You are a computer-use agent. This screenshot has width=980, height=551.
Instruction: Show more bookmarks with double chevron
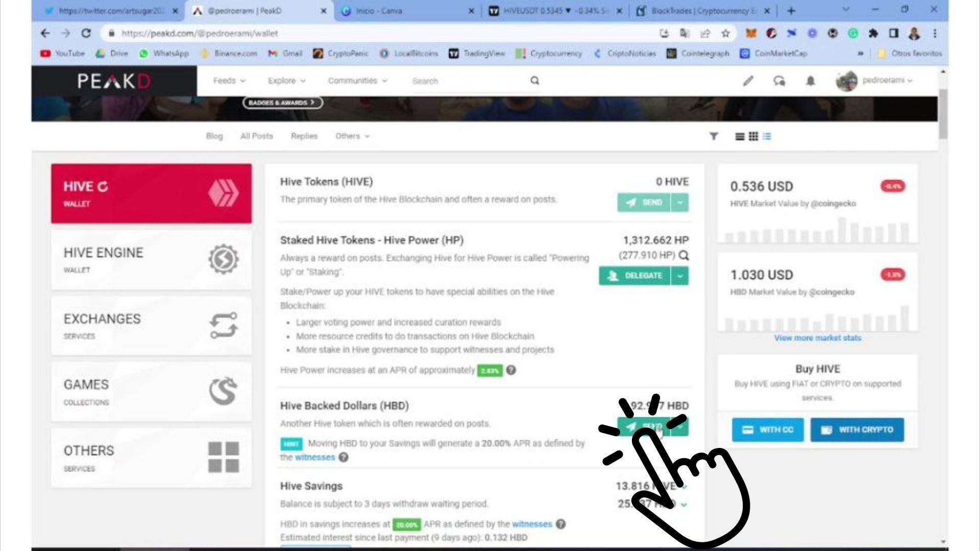[861, 53]
